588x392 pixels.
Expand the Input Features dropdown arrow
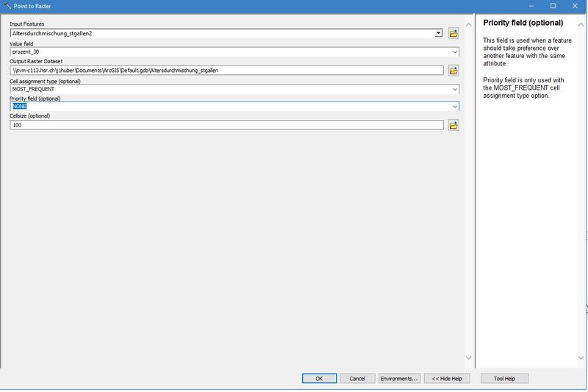439,33
